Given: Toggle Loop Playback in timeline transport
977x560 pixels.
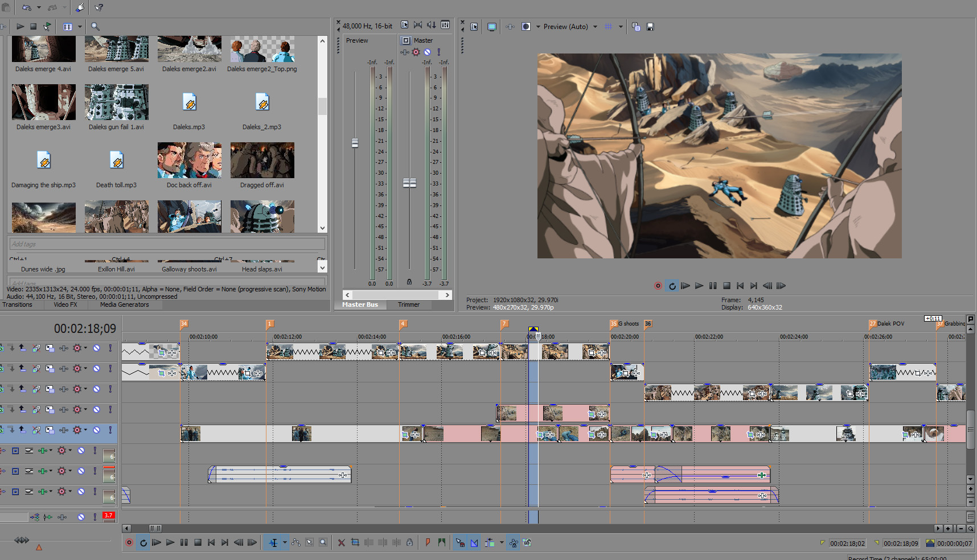Looking at the screenshot, I should 143,543.
